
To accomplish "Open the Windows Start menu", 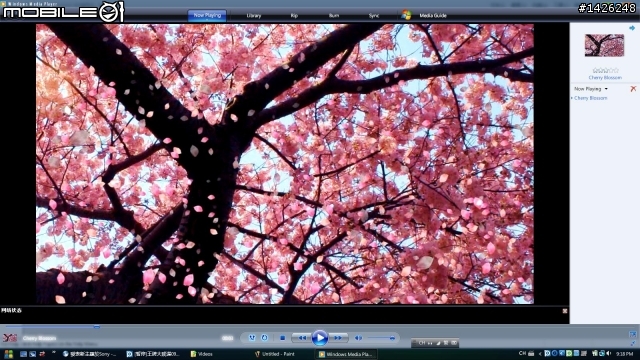I will tap(8, 354).
